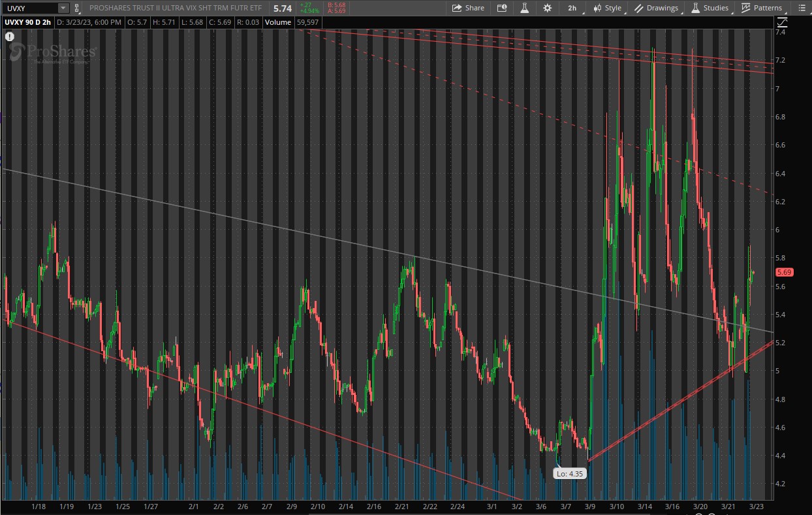The width and height of the screenshot is (812, 515).
Task: Click the 3/23 date axis label
Action: point(757,507)
